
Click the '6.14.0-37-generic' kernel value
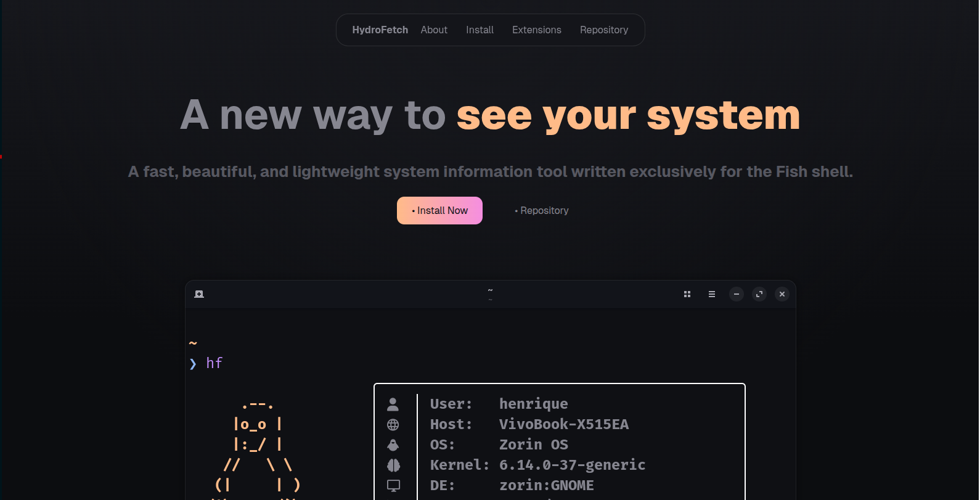pyautogui.click(x=573, y=465)
